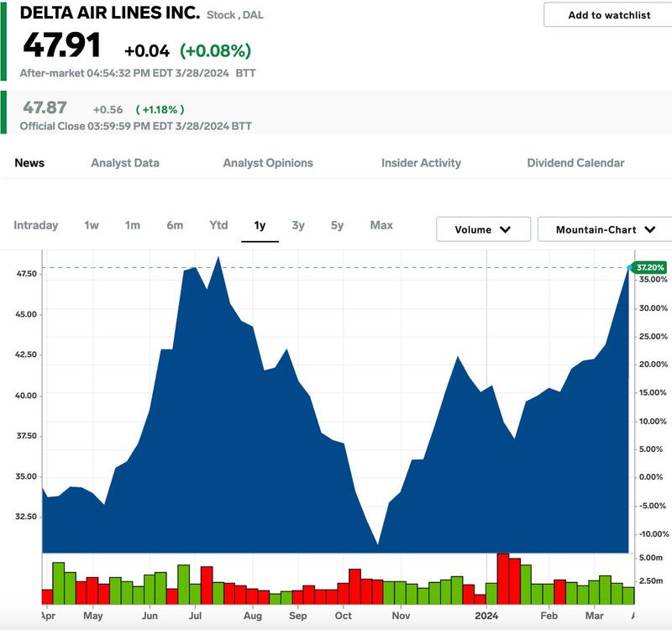Click the +0.04 after-market change amount
This screenshot has height=630, width=672.
point(147,51)
